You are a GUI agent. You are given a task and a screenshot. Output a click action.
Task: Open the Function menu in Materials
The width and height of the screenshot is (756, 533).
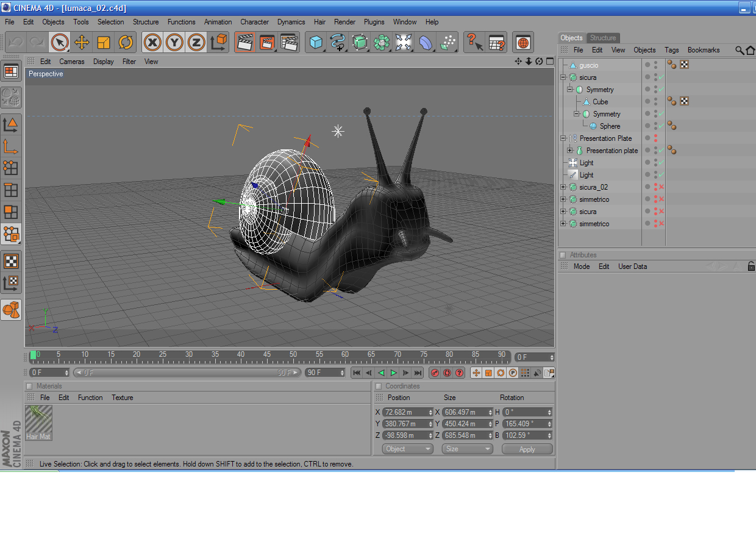pos(90,398)
